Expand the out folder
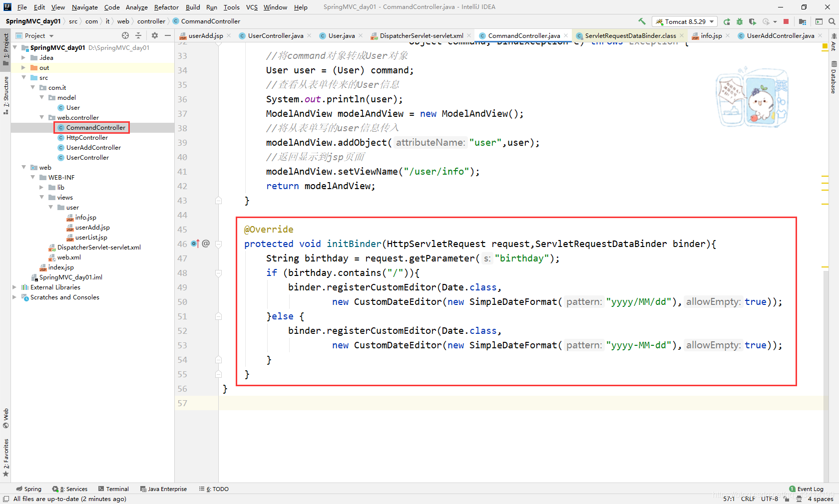This screenshot has height=504, width=839. pyautogui.click(x=23, y=67)
